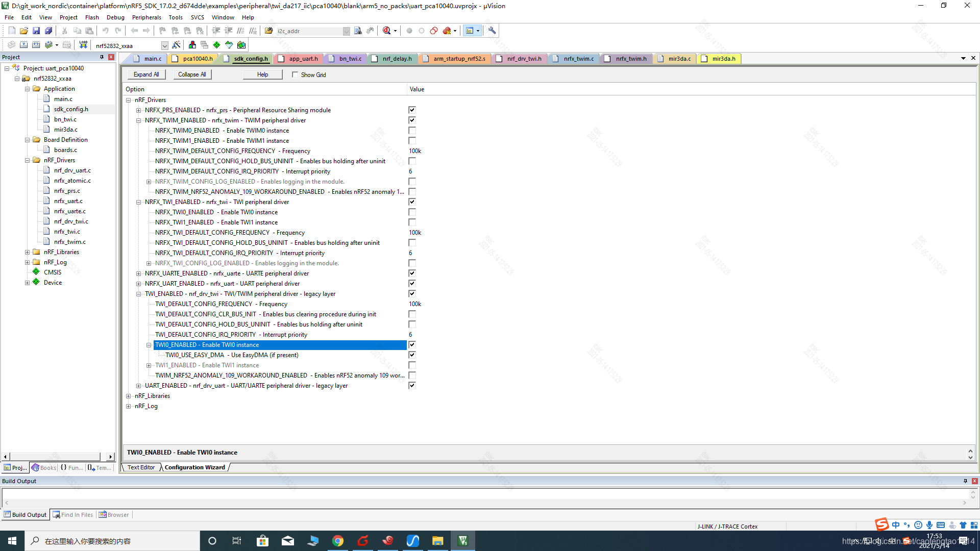Open Manage Run-Time Environment green diamond icon
The width and height of the screenshot is (980, 551).
pos(216,45)
